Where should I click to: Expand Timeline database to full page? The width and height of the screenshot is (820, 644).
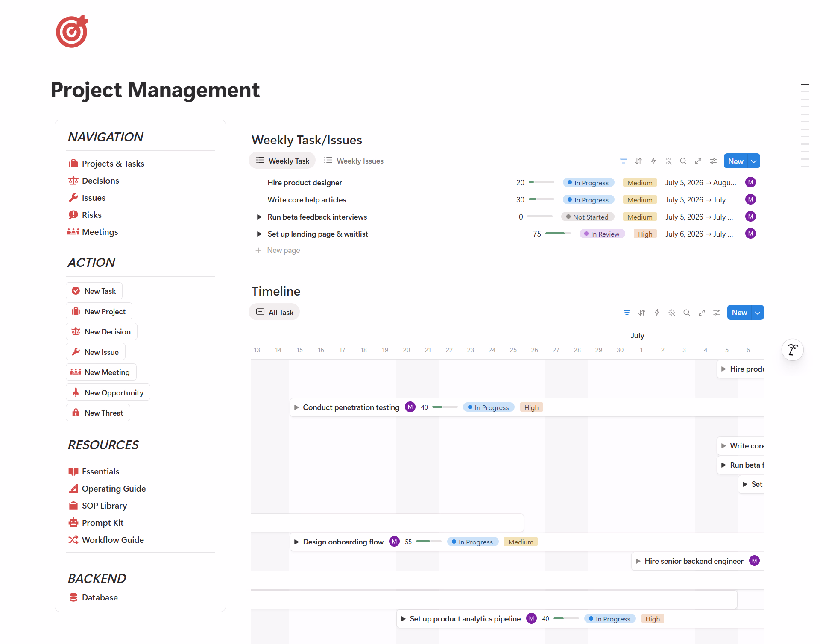click(x=702, y=313)
